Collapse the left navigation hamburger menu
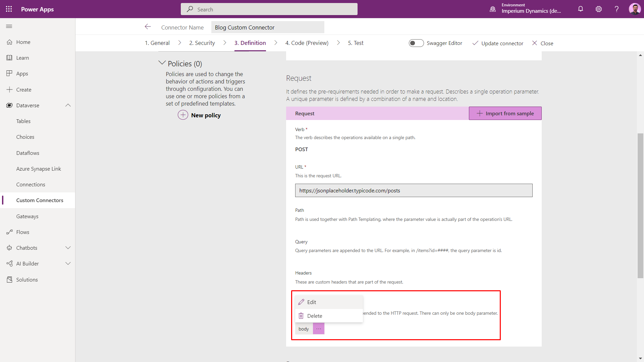The image size is (644, 362). tap(9, 26)
